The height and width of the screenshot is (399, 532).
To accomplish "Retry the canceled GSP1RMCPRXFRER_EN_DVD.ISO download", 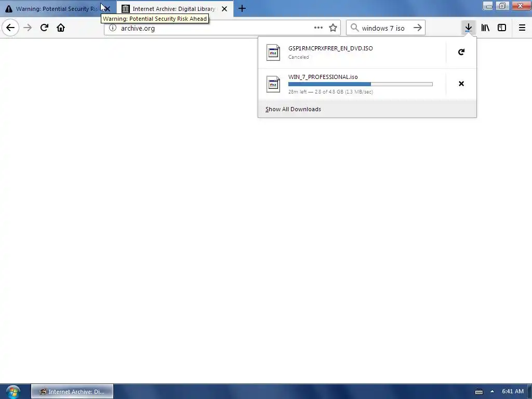I will tap(461, 52).
